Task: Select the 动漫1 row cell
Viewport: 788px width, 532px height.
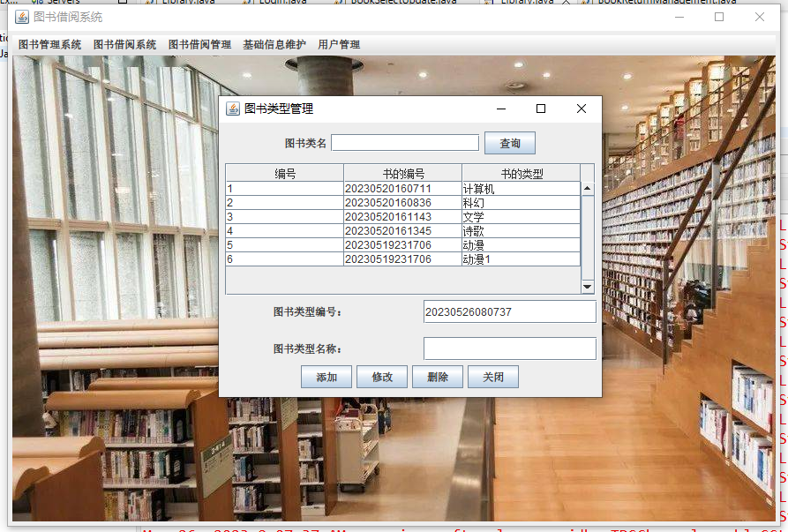Action: point(522,259)
